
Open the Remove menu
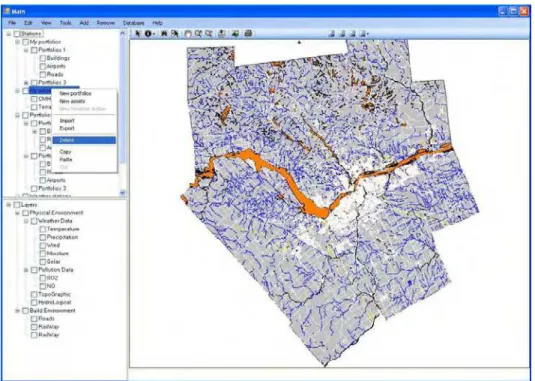tap(105, 23)
